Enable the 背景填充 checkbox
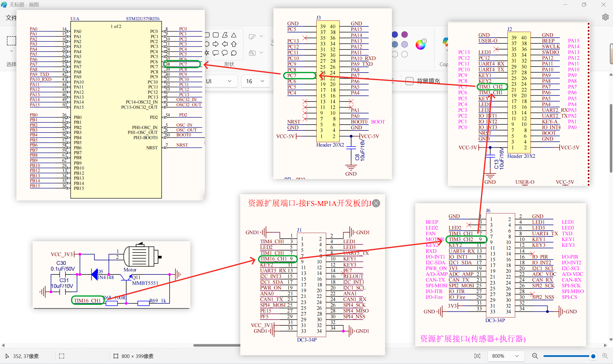Screen dimensions: 613x364 tap(409, 81)
